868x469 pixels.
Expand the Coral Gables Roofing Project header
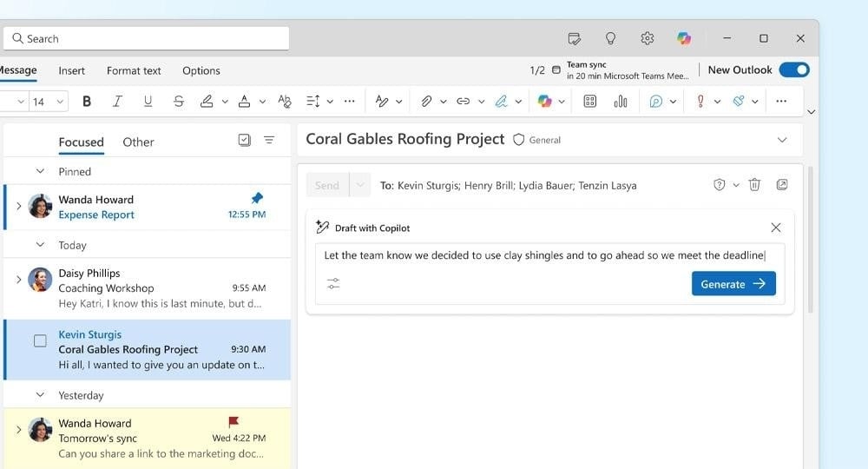click(782, 140)
